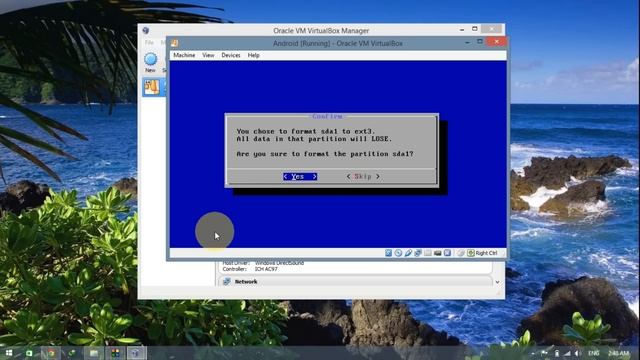The height and width of the screenshot is (360, 640).
Task: Switch to VirtualBox taskbar button
Action: pyautogui.click(x=136, y=353)
